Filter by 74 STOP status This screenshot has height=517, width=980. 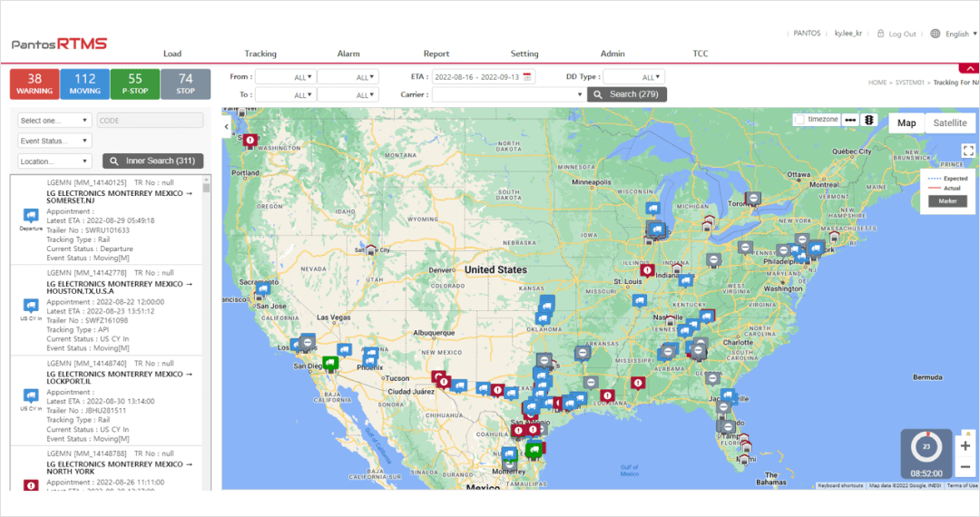[186, 83]
